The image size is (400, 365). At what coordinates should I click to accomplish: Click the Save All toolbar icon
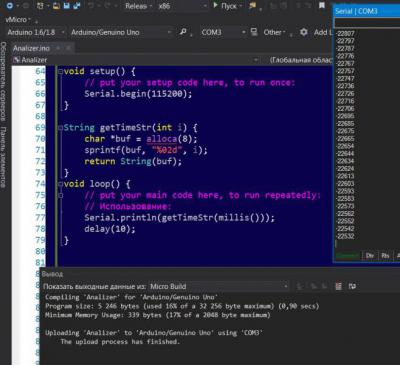click(77, 6)
